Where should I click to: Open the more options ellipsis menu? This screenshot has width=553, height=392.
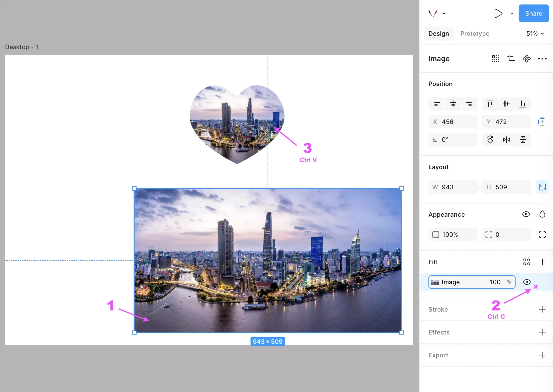pos(542,59)
